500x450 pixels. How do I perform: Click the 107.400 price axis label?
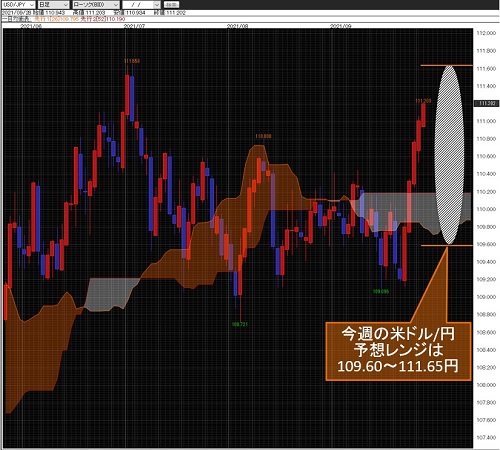tap(486, 438)
